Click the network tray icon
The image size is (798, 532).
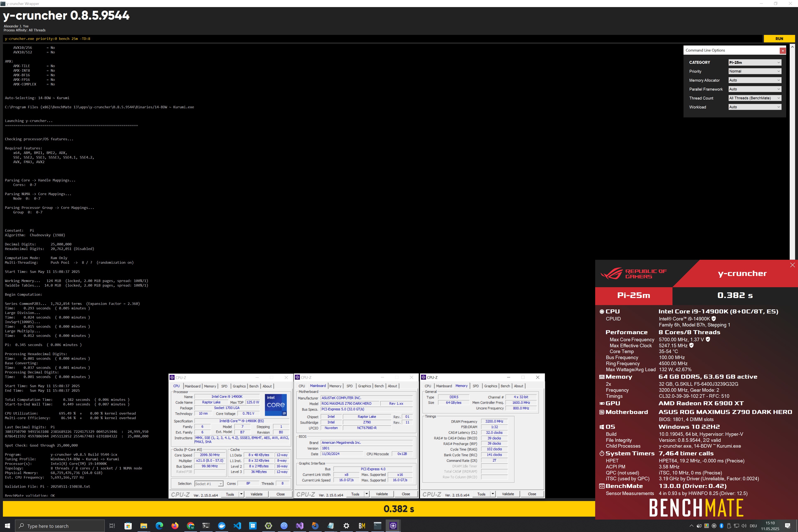point(736,526)
